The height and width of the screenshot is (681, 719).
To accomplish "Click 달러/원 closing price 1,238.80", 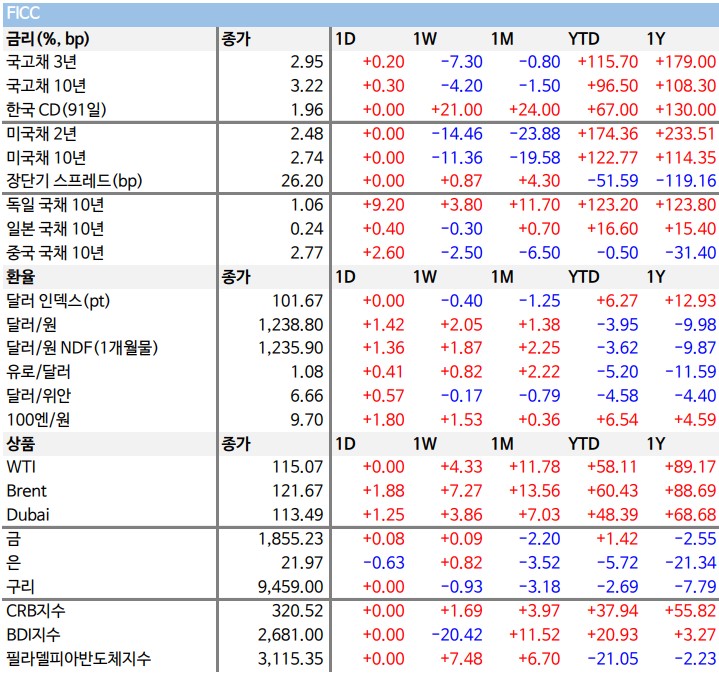I will pos(291,325).
